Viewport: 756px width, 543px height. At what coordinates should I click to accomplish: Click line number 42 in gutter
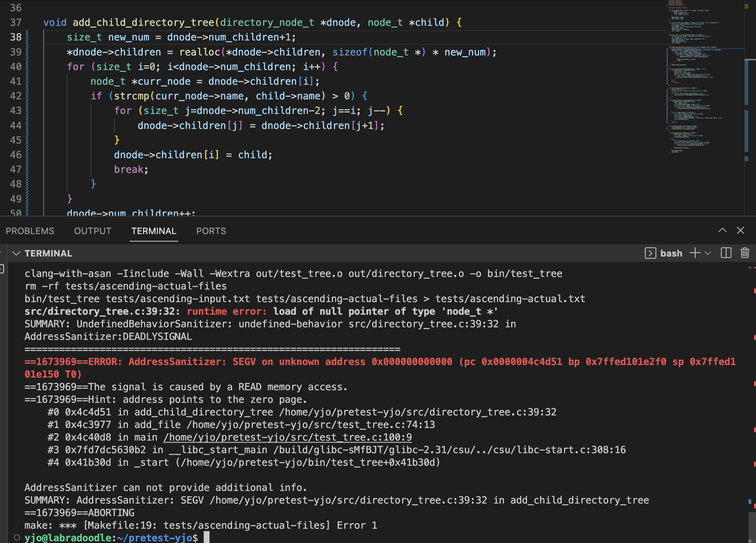pyautogui.click(x=16, y=96)
